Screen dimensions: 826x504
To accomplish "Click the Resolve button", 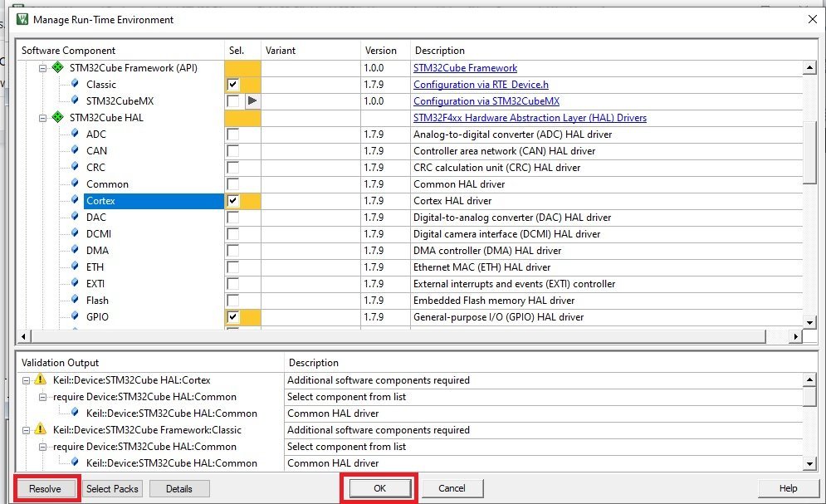I will tap(46, 489).
